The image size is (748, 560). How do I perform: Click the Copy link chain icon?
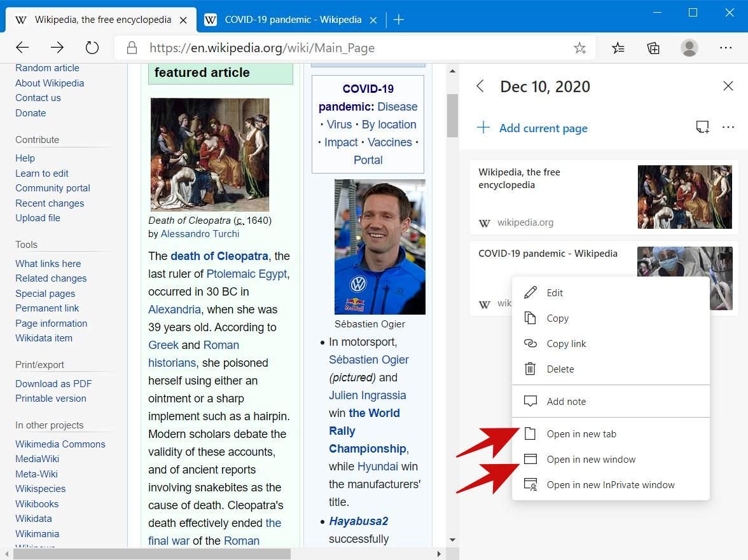[530, 344]
